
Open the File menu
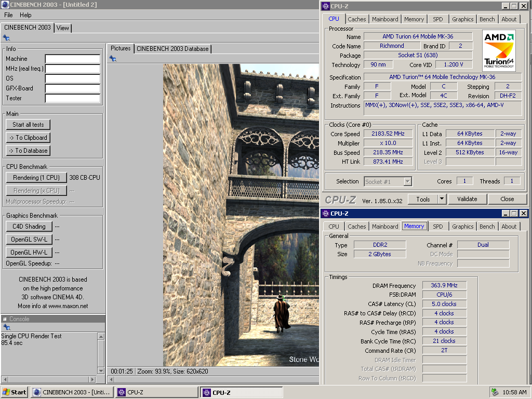[8, 15]
